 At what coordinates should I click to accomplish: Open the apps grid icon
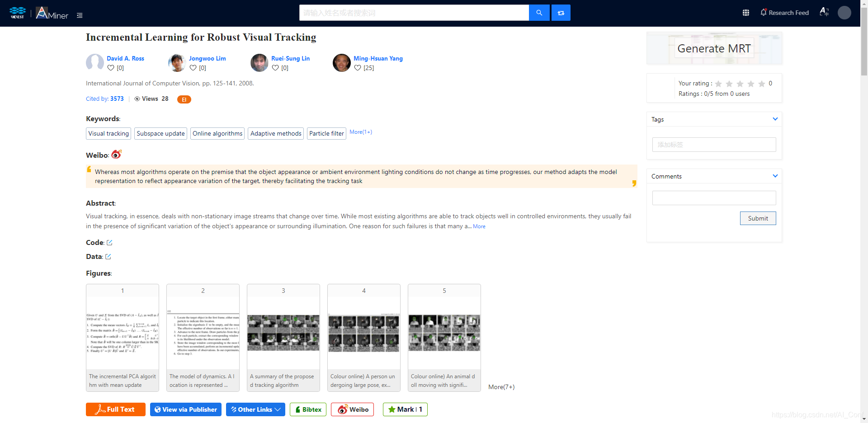click(746, 13)
